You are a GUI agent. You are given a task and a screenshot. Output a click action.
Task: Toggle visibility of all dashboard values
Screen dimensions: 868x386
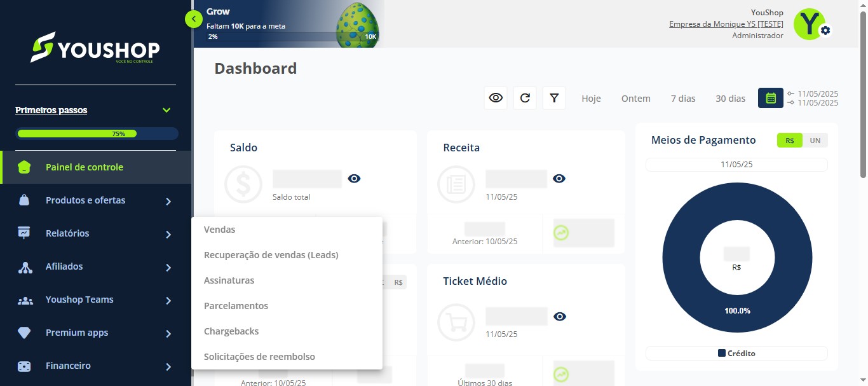[x=496, y=98]
